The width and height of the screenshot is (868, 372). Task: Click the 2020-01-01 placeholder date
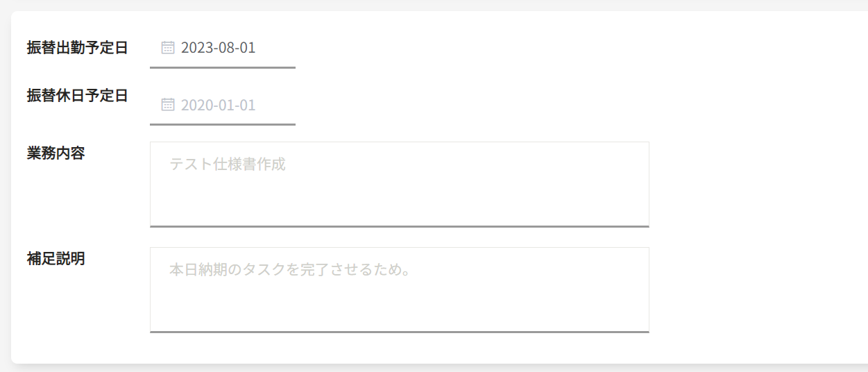[x=218, y=105]
